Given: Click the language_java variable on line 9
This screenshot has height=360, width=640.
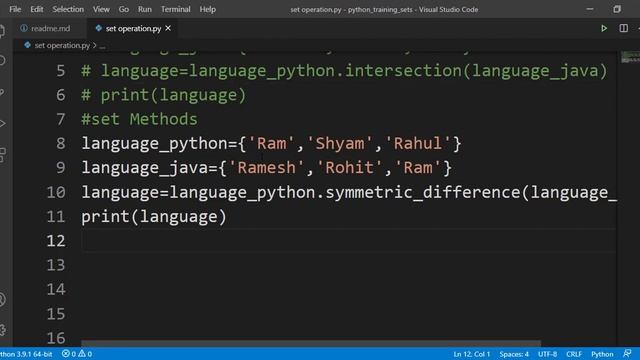Looking at the screenshot, I should tap(144, 168).
